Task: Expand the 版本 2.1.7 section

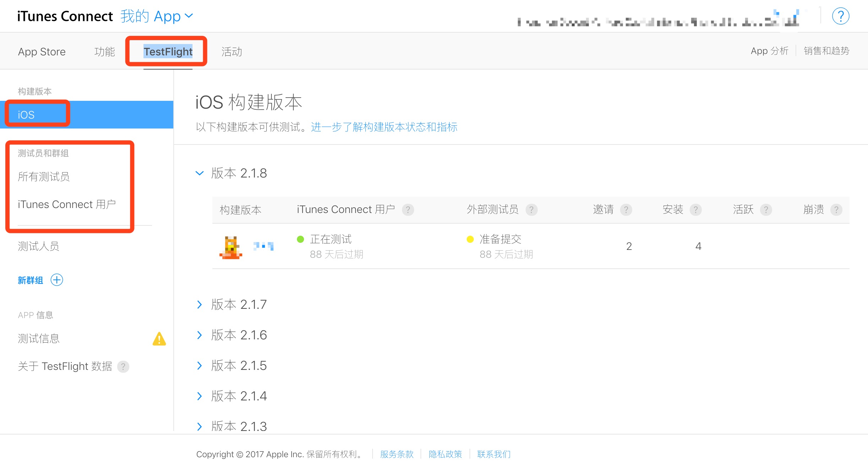Action: coord(200,305)
